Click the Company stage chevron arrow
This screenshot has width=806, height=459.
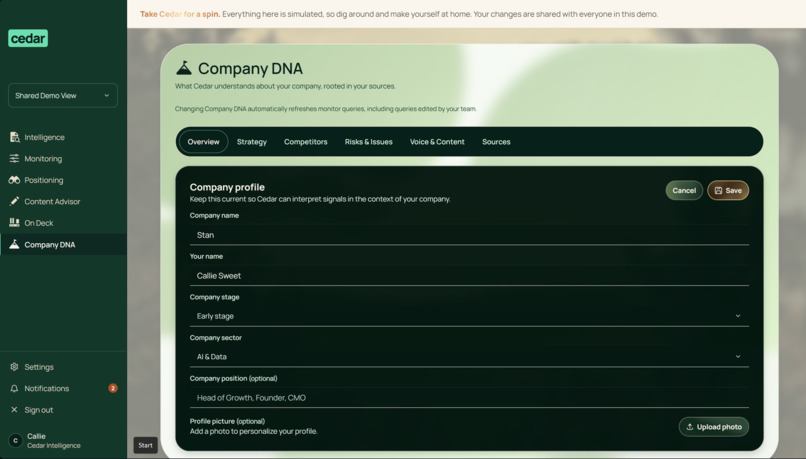coord(738,316)
